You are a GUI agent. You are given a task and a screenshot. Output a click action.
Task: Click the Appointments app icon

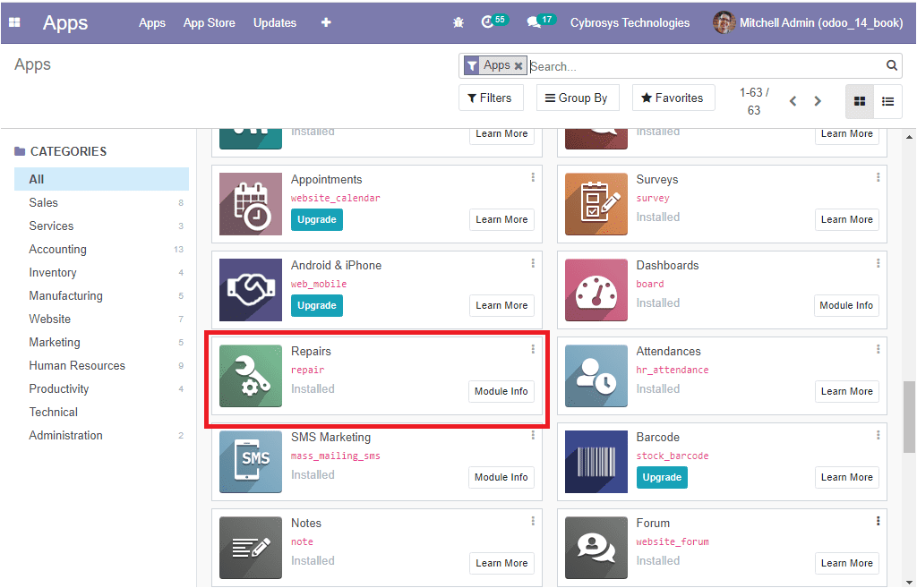tap(251, 204)
